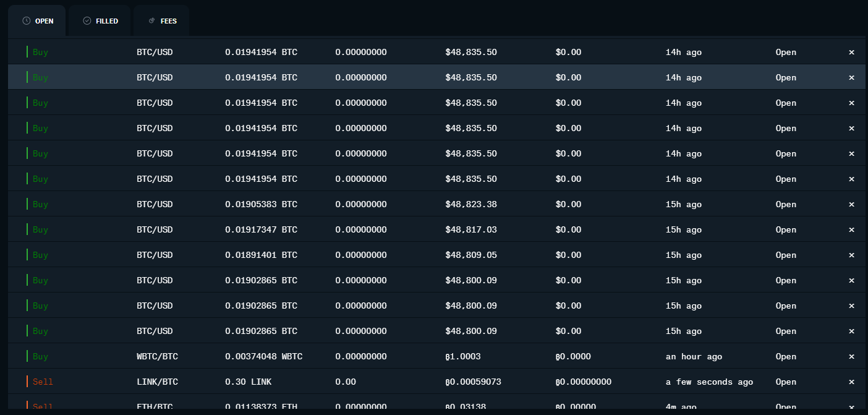Cancel the order priced $48,823.38
Image resolution: width=868 pixels, height=415 pixels.
coord(851,204)
